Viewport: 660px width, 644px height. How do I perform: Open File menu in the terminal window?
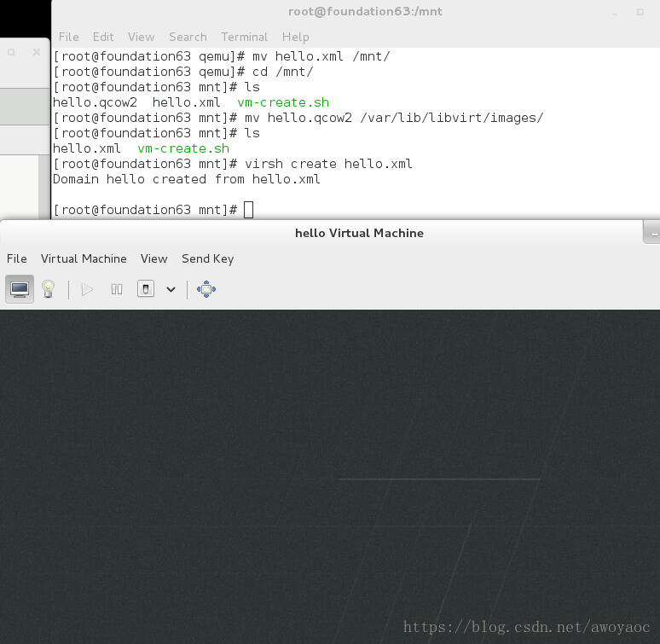tap(68, 37)
